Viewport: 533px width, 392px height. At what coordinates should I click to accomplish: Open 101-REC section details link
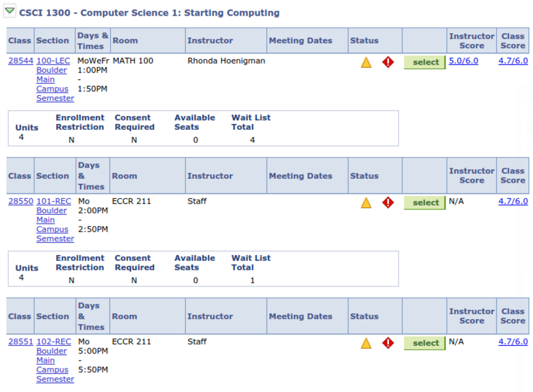(x=55, y=220)
